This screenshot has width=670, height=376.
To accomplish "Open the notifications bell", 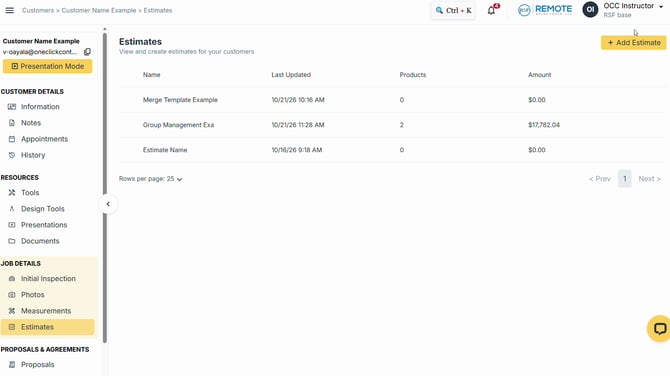I will point(492,10).
